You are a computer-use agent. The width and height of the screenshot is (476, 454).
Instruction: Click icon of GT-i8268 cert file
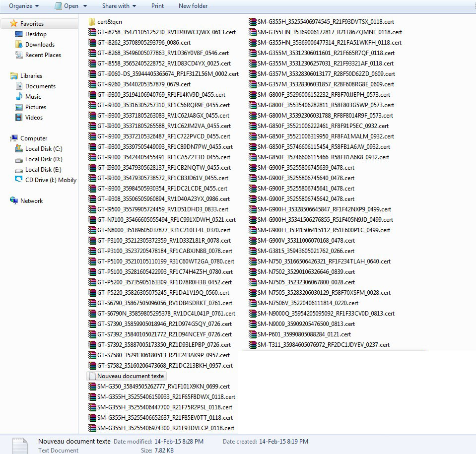[92, 53]
